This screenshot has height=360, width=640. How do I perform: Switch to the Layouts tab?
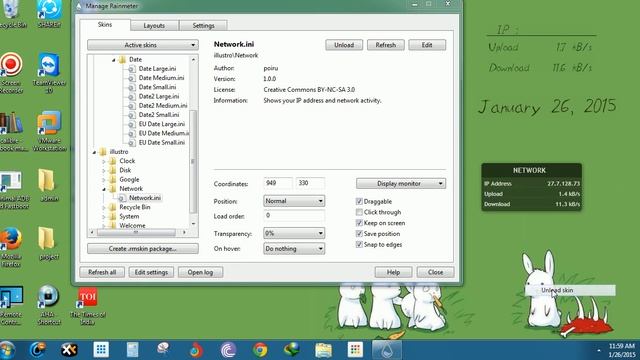(154, 26)
